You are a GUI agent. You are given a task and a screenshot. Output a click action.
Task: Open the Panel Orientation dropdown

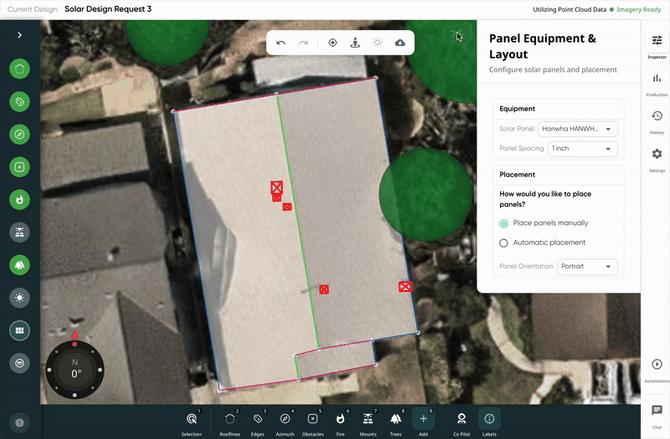point(588,267)
